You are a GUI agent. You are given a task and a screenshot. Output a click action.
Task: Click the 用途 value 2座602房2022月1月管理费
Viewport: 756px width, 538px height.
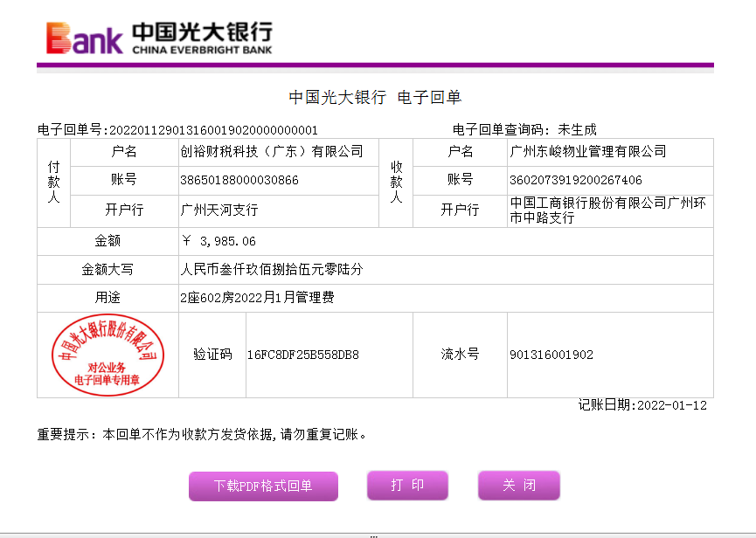257,298
